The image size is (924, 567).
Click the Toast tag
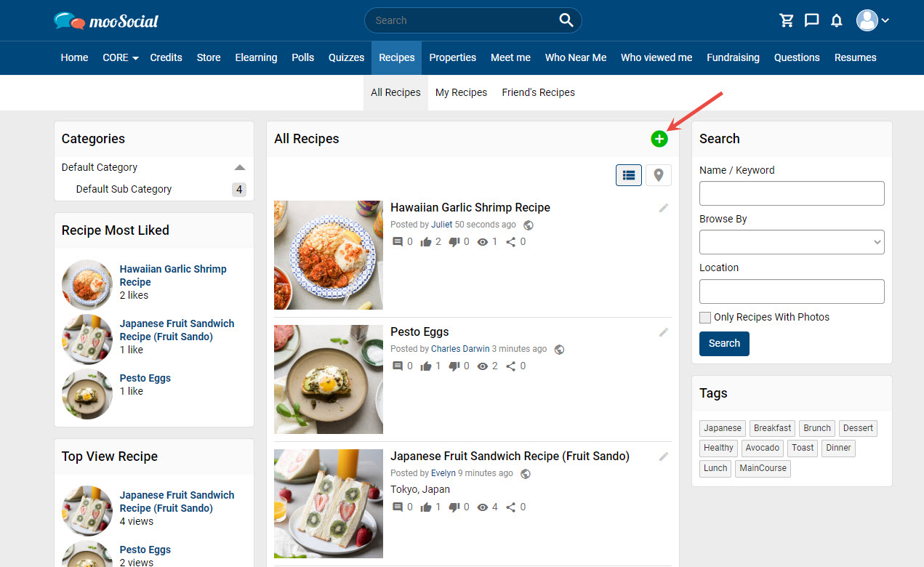803,448
